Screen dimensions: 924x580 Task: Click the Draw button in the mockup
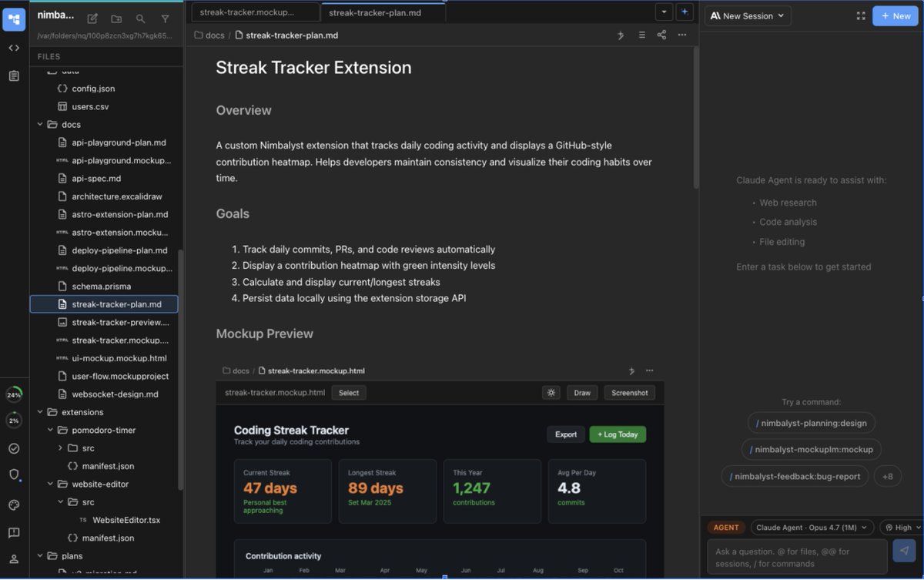click(x=582, y=393)
